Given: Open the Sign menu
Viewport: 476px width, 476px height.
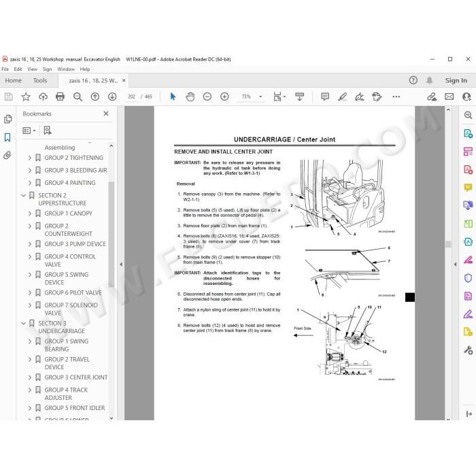Looking at the screenshot, I should pyautogui.click(x=47, y=69).
